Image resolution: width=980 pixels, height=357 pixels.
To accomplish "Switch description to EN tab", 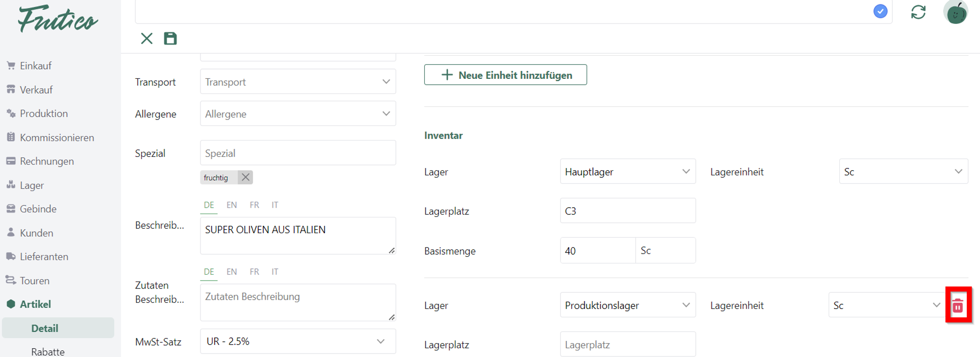I will [232, 205].
